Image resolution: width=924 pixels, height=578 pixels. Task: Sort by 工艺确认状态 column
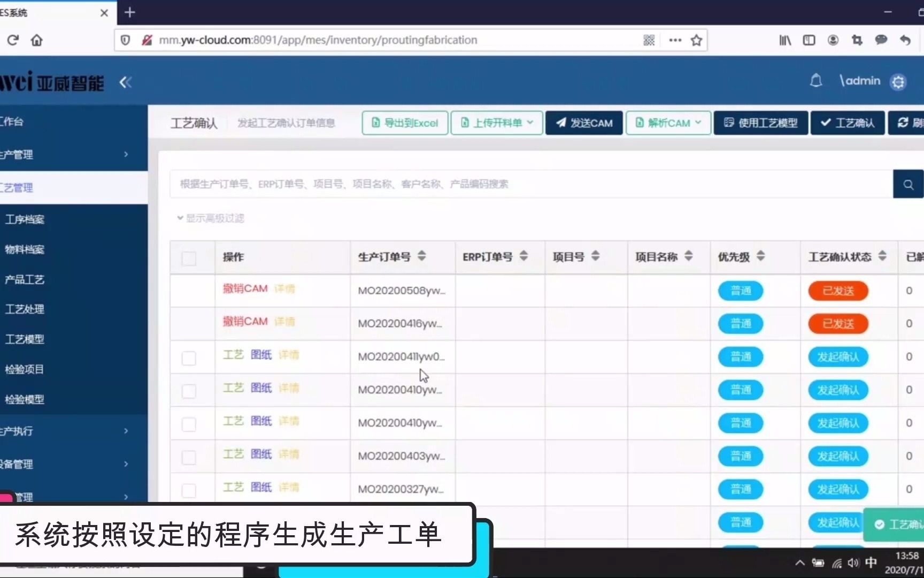coord(882,256)
